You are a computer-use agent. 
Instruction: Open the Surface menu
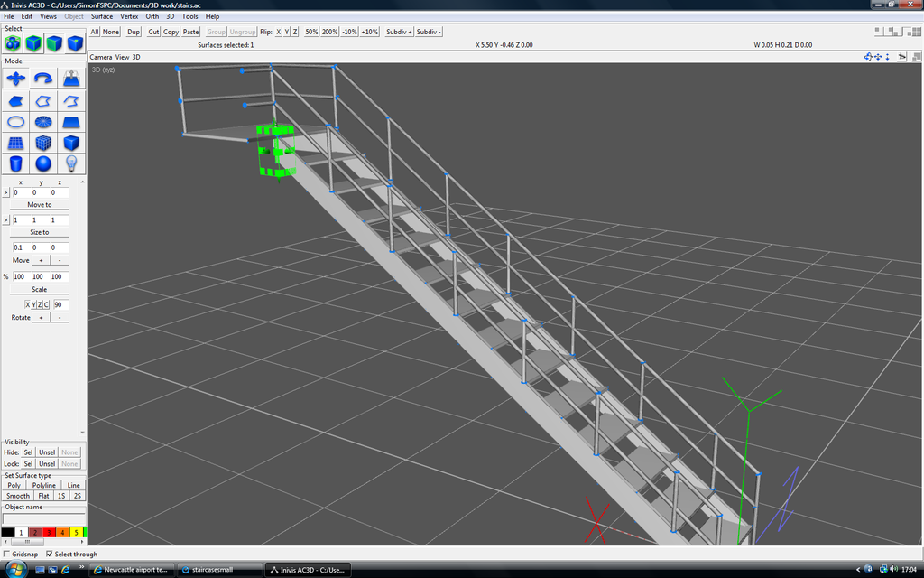pyautogui.click(x=101, y=16)
